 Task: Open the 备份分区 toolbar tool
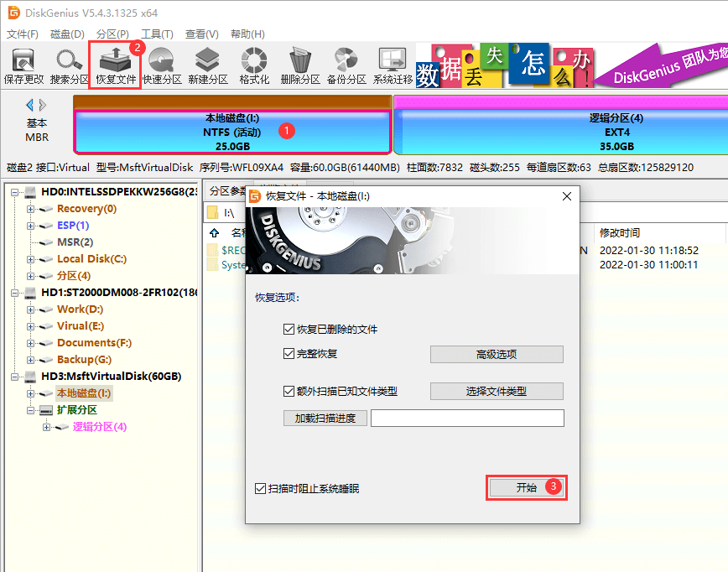click(x=346, y=66)
